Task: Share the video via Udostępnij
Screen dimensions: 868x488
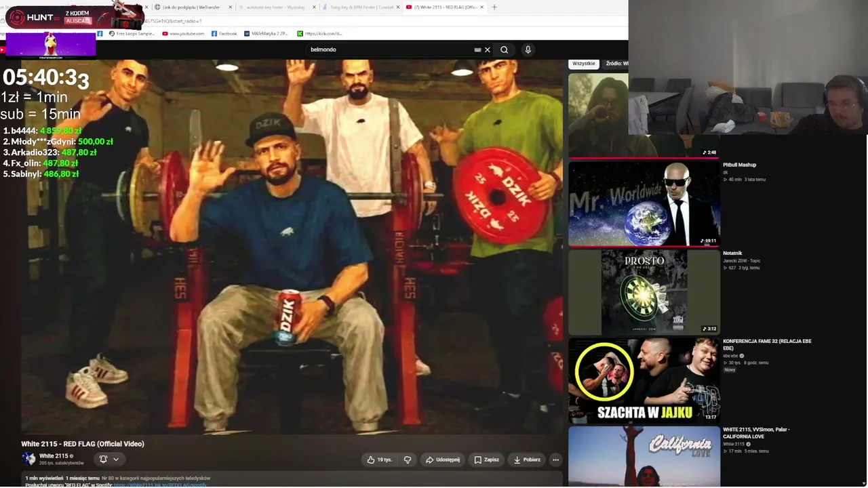Action: click(442, 460)
